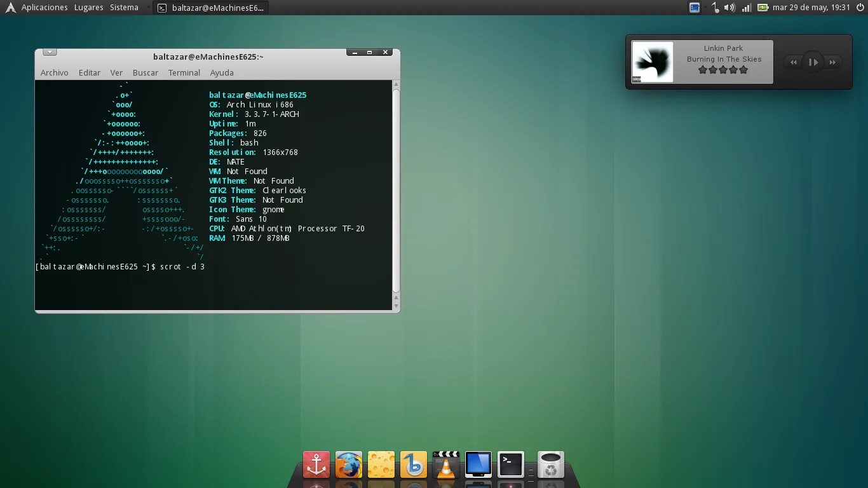Open the network signal indicator
Image resolution: width=868 pixels, height=488 pixels.
[747, 8]
